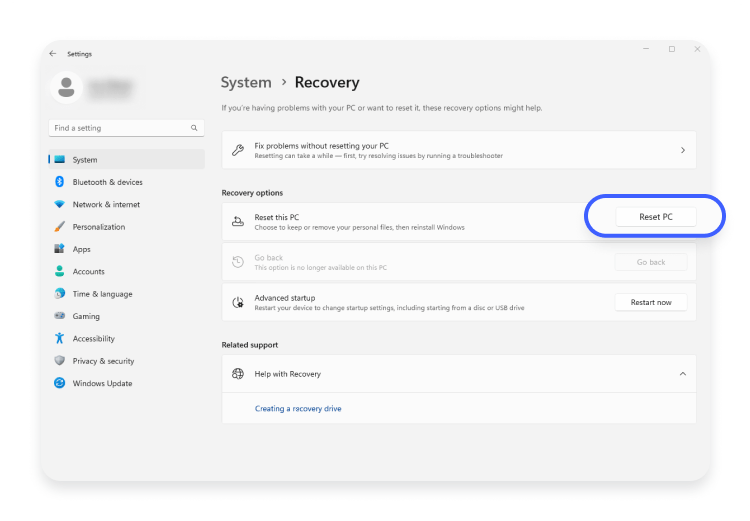
Task: Open Accessibility settings
Action: click(x=127, y=339)
